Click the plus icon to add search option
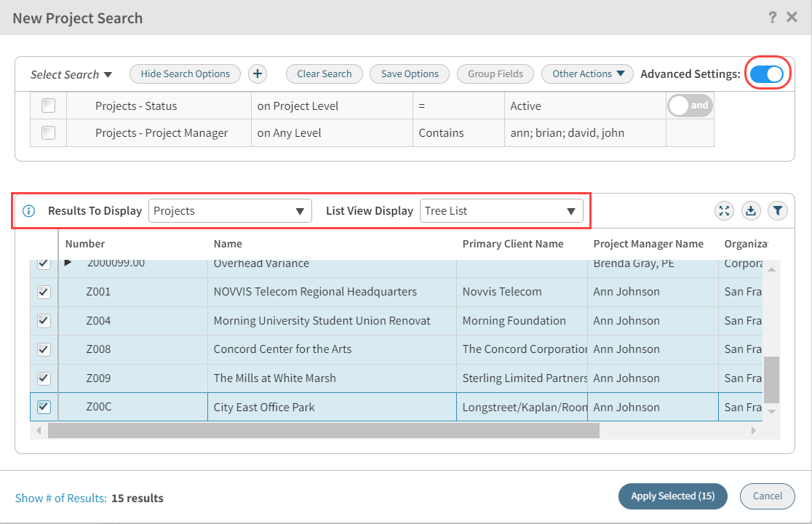Image resolution: width=812 pixels, height=524 pixels. 258,74
